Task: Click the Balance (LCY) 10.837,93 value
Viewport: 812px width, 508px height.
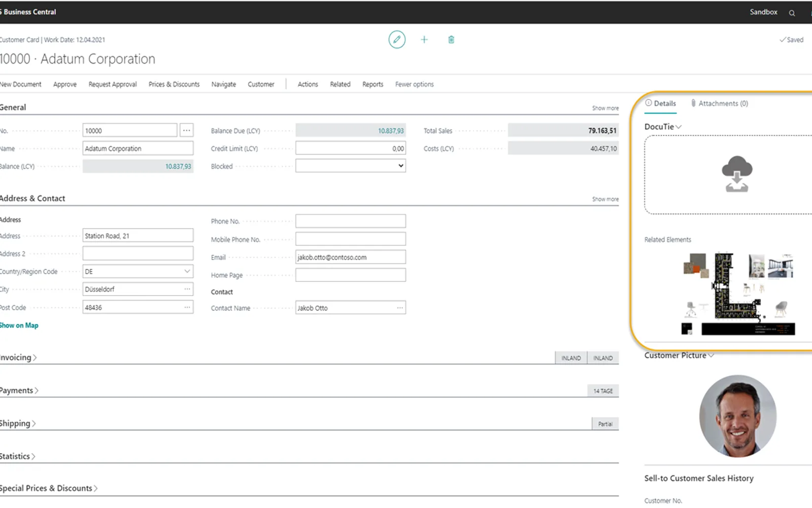Action: (178, 166)
